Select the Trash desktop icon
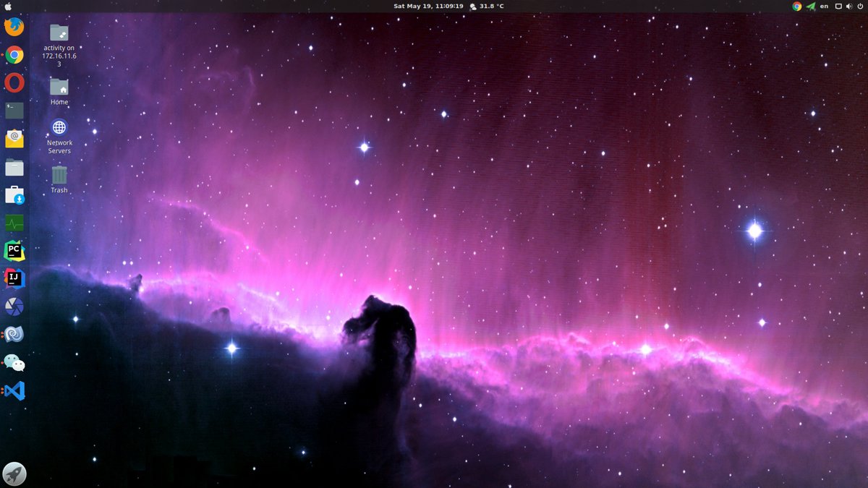The width and height of the screenshot is (868, 488). pos(59,179)
